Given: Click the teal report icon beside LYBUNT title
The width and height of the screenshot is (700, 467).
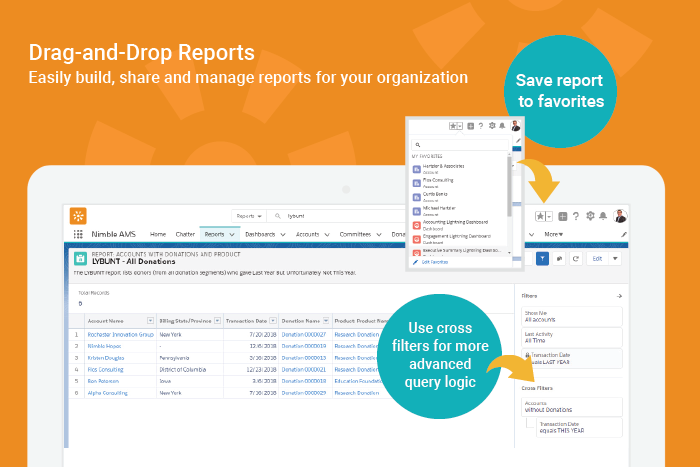Looking at the screenshot, I should tap(80, 258).
